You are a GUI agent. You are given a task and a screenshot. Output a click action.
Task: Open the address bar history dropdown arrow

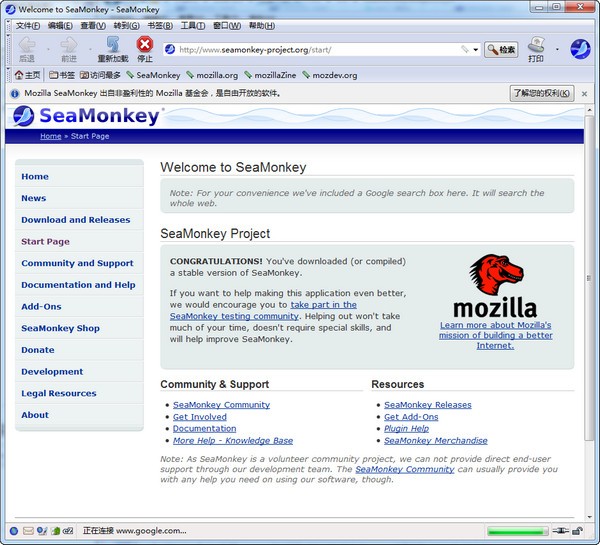(x=476, y=50)
